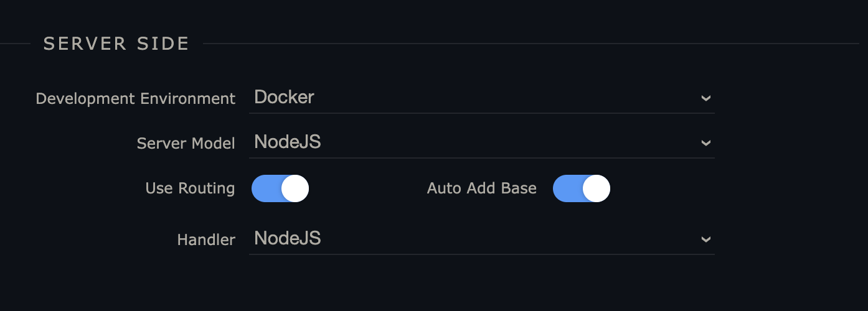Open the Development Environment dropdown
The image size is (868, 311).
click(x=481, y=98)
